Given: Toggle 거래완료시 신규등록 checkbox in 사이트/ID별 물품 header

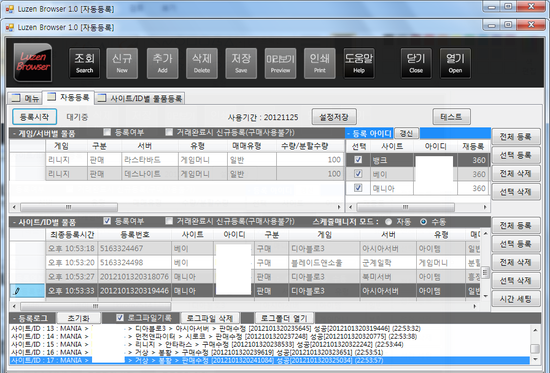Looking at the screenshot, I should point(169,221).
